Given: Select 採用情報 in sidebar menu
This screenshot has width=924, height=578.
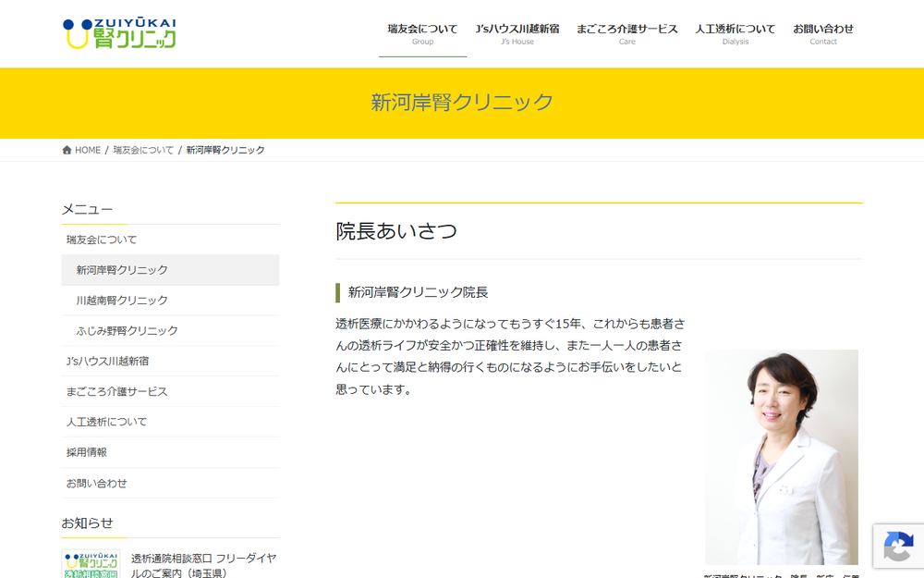Looking at the screenshot, I should click(170, 452).
